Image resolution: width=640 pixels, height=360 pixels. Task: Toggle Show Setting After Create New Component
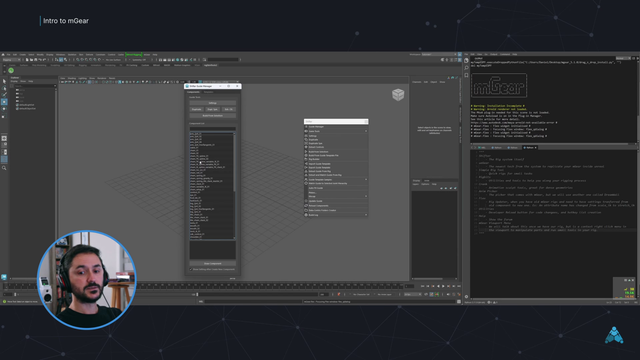(x=191, y=269)
